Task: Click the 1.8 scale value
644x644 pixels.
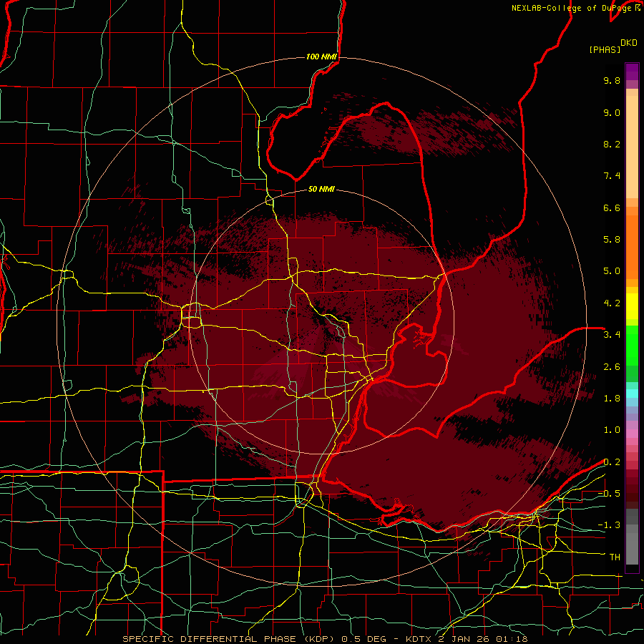Action: (x=612, y=399)
